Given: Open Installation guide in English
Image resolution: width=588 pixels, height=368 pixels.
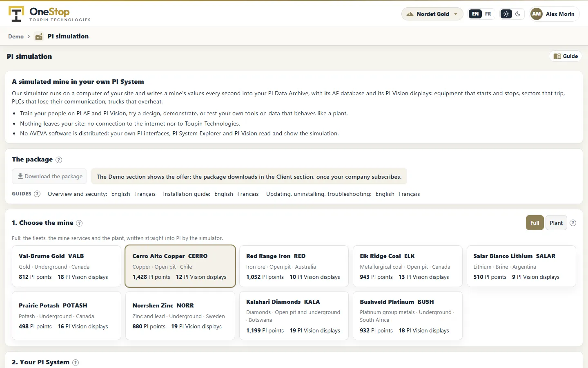Looking at the screenshot, I should pyautogui.click(x=224, y=194).
